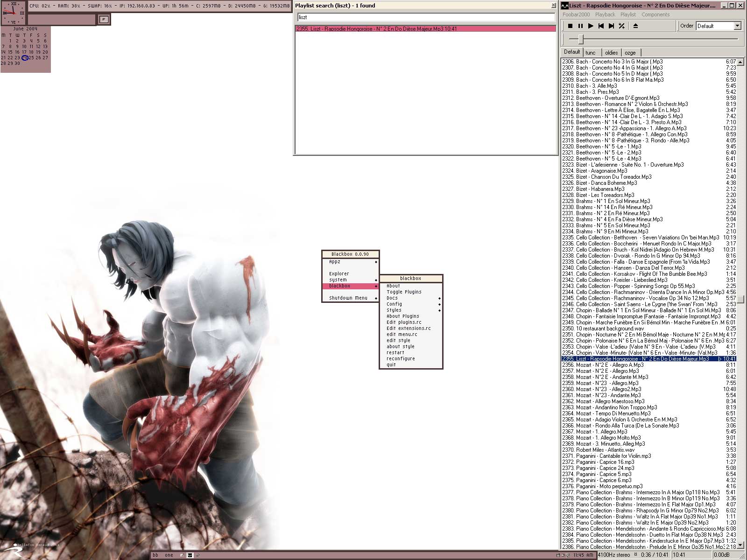
Task: Play a random track
Action: click(x=621, y=26)
